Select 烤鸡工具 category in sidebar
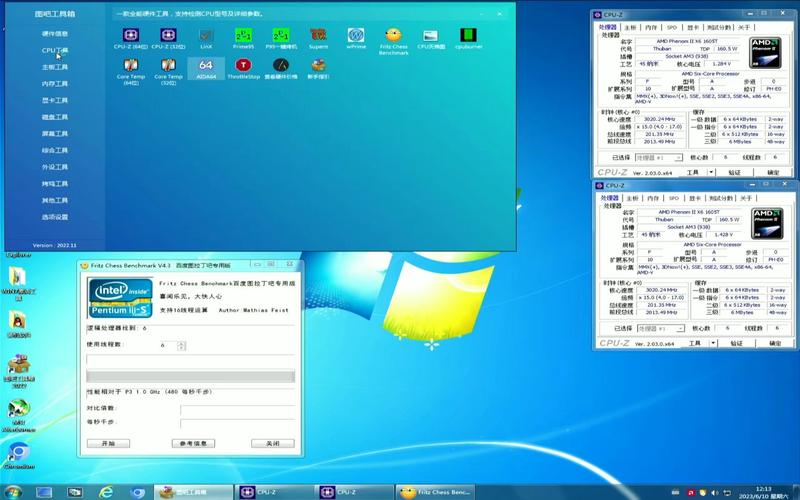800x500 pixels. point(55,184)
